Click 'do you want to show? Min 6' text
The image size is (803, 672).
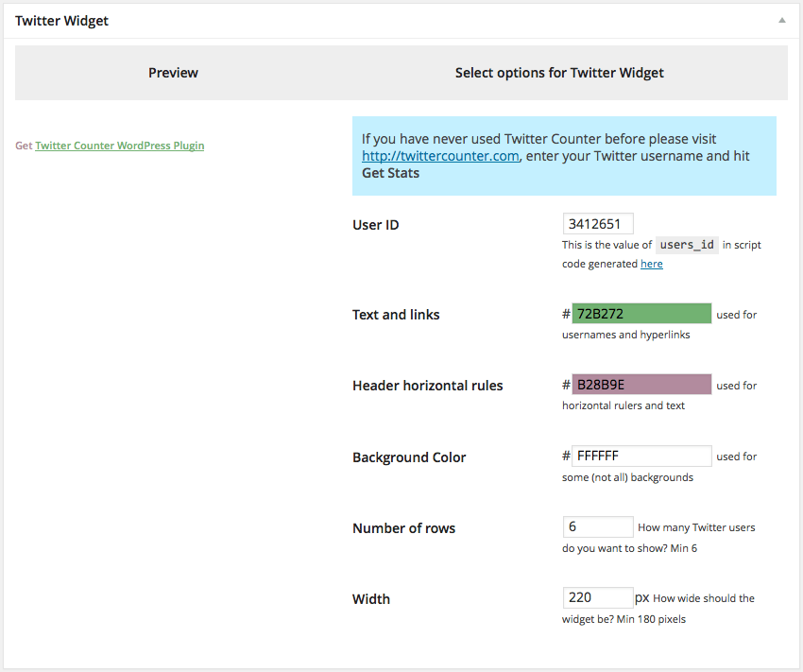pos(629,548)
